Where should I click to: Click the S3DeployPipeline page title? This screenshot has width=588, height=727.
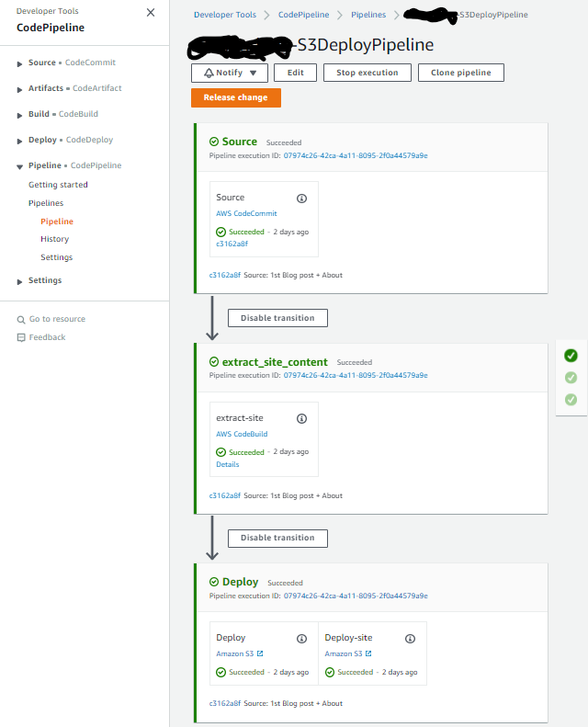pos(365,45)
